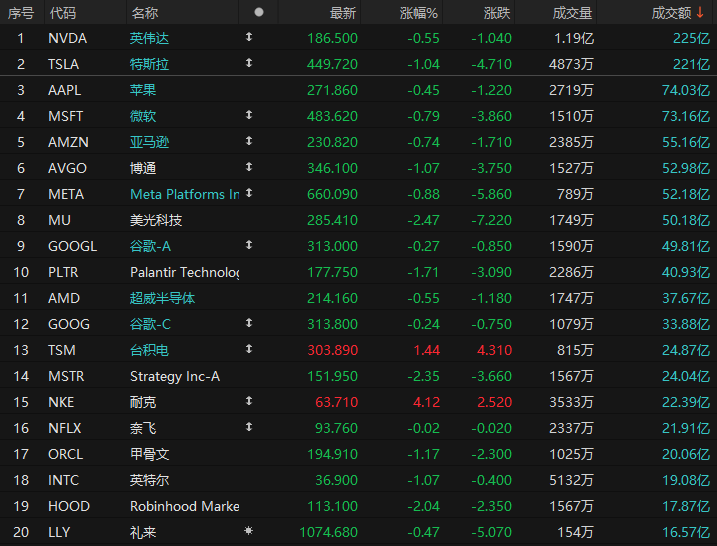Viewport: 717px width, 546px height.
Task: Click the up-down arrow icon in META row
Action: pyautogui.click(x=249, y=193)
